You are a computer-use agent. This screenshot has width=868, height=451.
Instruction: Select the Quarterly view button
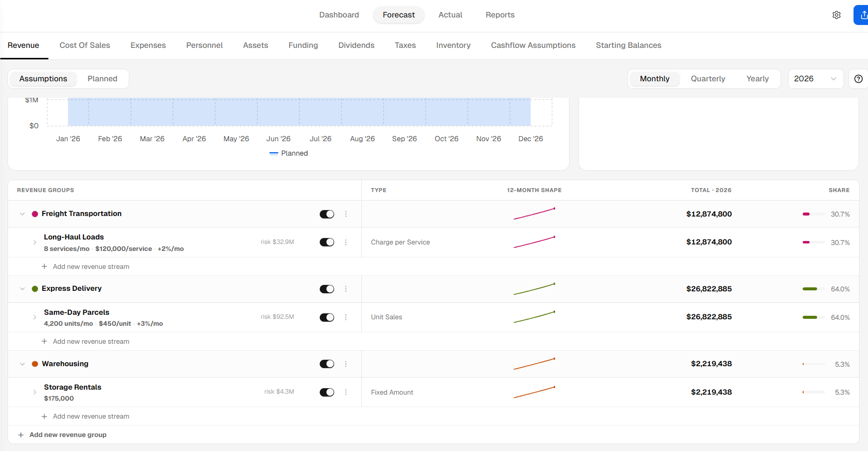pyautogui.click(x=708, y=79)
